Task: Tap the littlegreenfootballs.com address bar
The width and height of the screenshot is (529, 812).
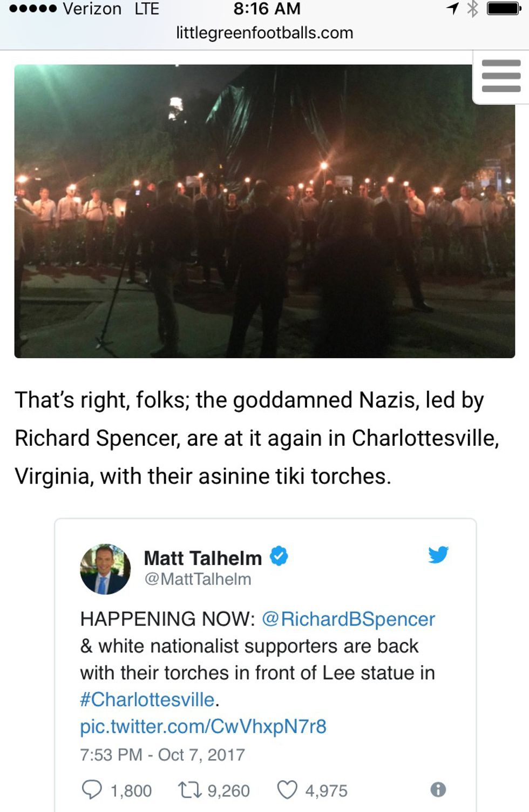Action: 264,33
